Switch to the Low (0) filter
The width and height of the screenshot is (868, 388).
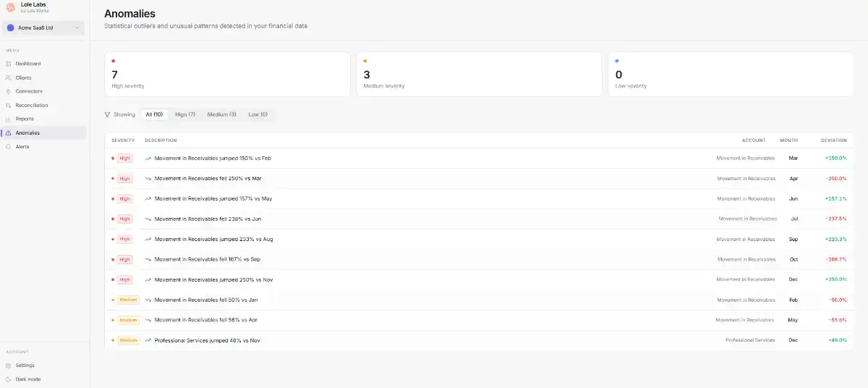(x=258, y=114)
